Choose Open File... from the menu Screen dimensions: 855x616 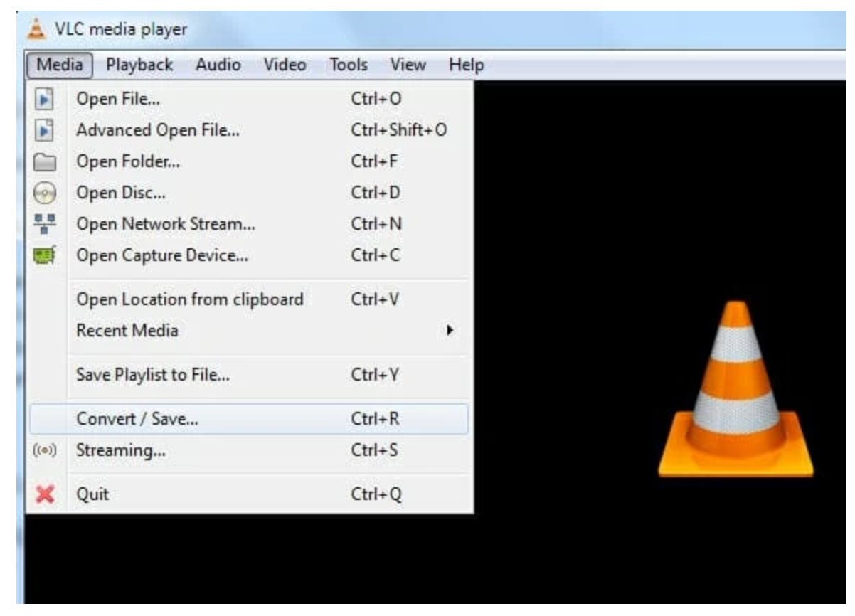[x=249, y=100]
